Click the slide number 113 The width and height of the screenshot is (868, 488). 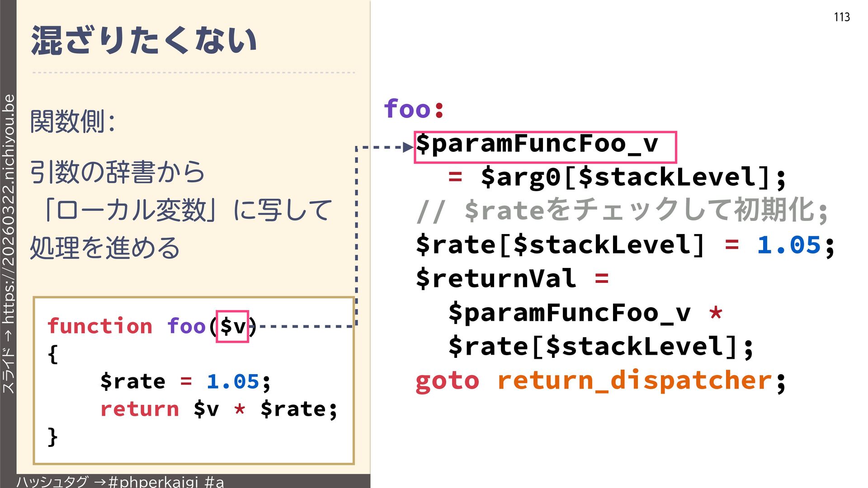[x=841, y=17]
